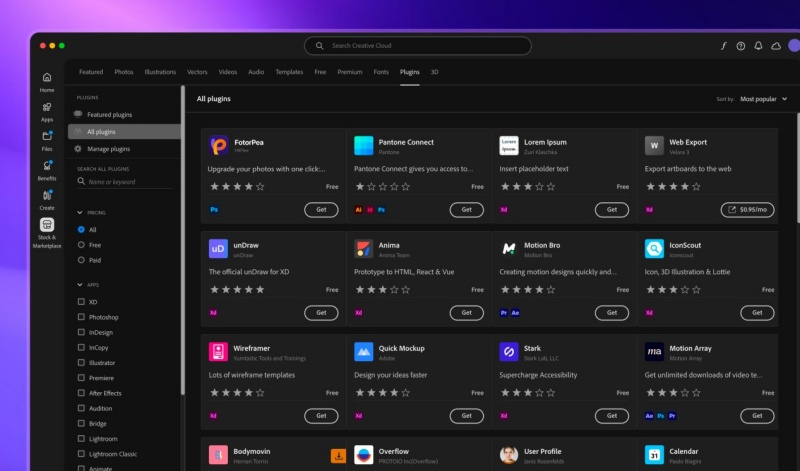Click the Name or keyword search field
Screen dimensions: 800x471
(x=125, y=182)
